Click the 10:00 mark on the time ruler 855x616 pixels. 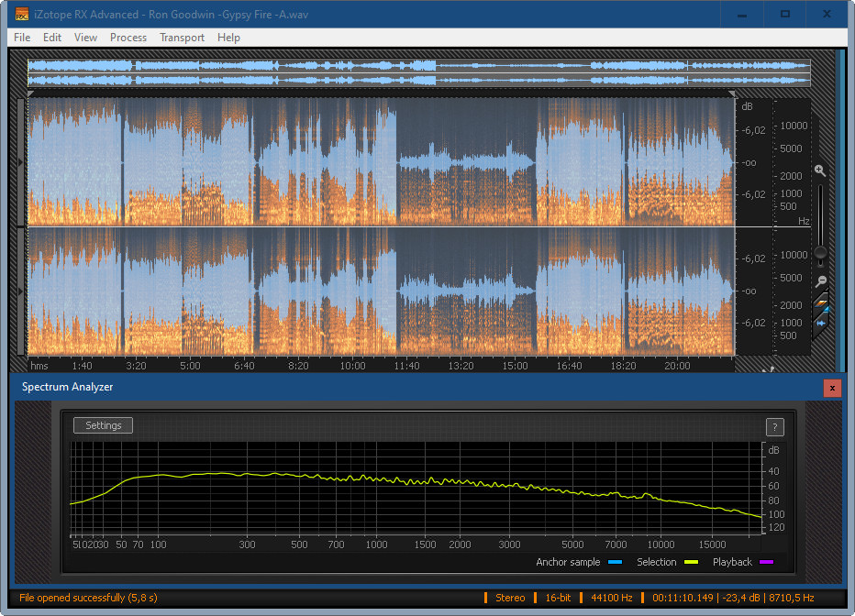353,366
